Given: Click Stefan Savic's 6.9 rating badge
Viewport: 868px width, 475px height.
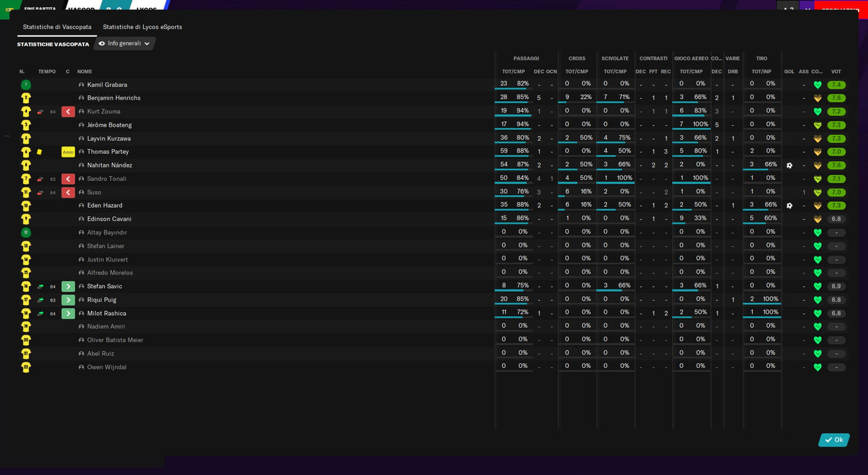Looking at the screenshot, I should (836, 287).
